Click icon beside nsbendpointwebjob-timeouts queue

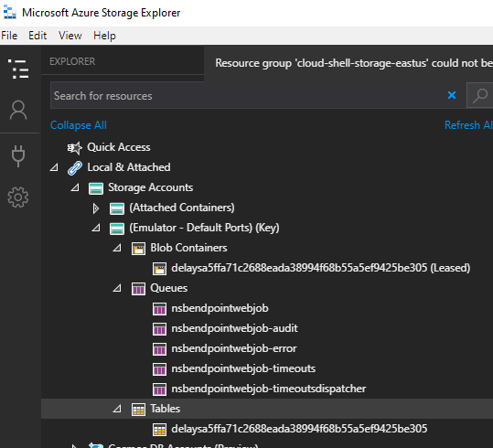[159, 369]
